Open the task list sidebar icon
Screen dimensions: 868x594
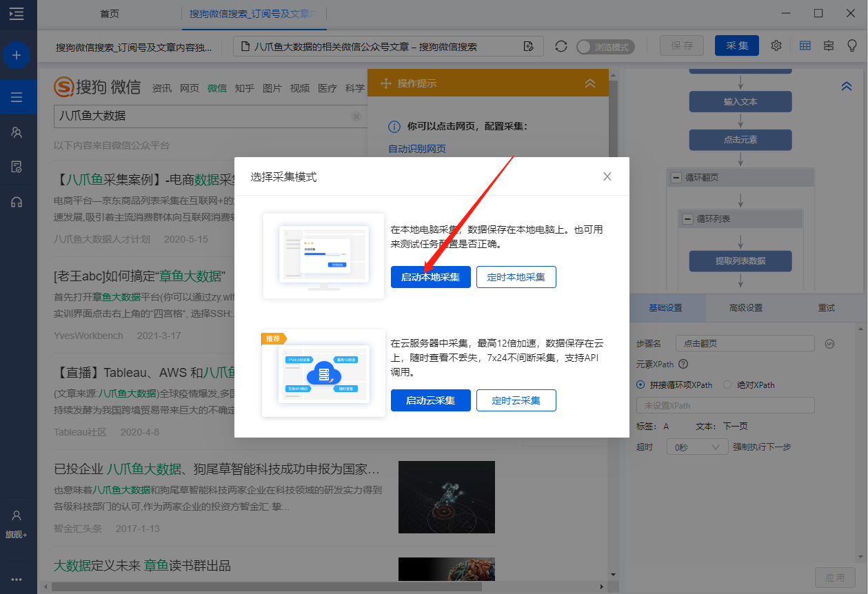[x=17, y=96]
